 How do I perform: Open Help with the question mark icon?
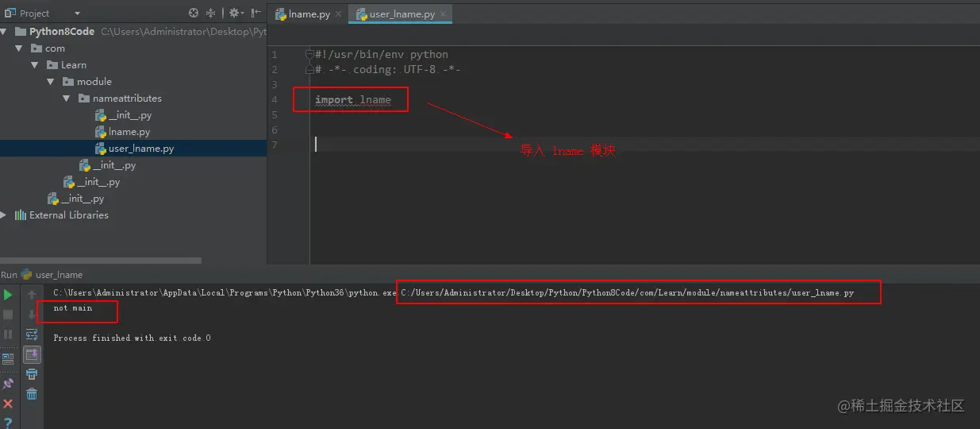[8, 423]
